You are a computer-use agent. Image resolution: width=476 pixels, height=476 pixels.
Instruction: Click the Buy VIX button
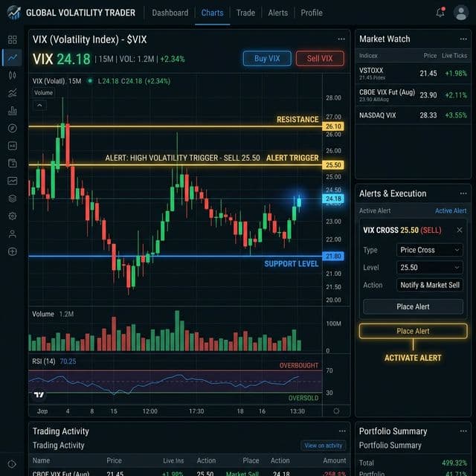[x=267, y=58]
